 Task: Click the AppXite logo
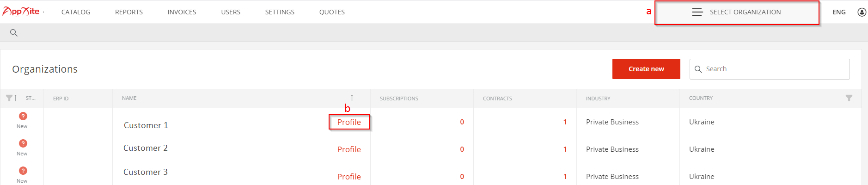click(x=21, y=12)
